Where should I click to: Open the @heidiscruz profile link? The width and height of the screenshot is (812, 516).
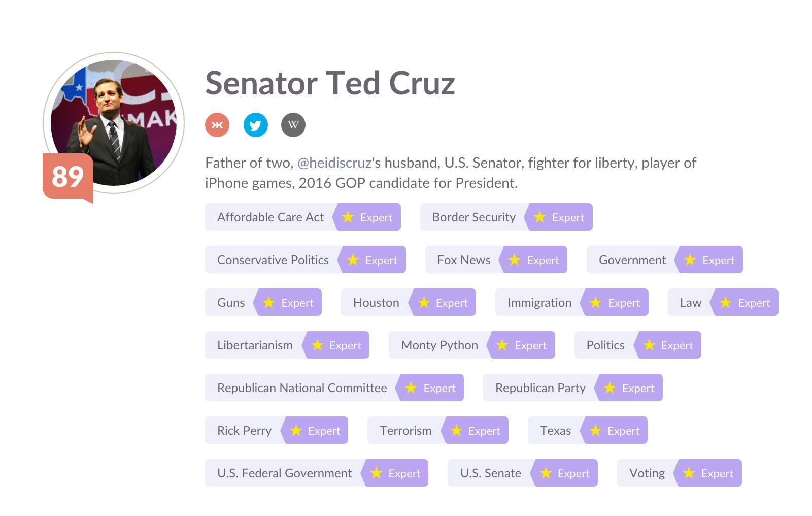(x=334, y=163)
